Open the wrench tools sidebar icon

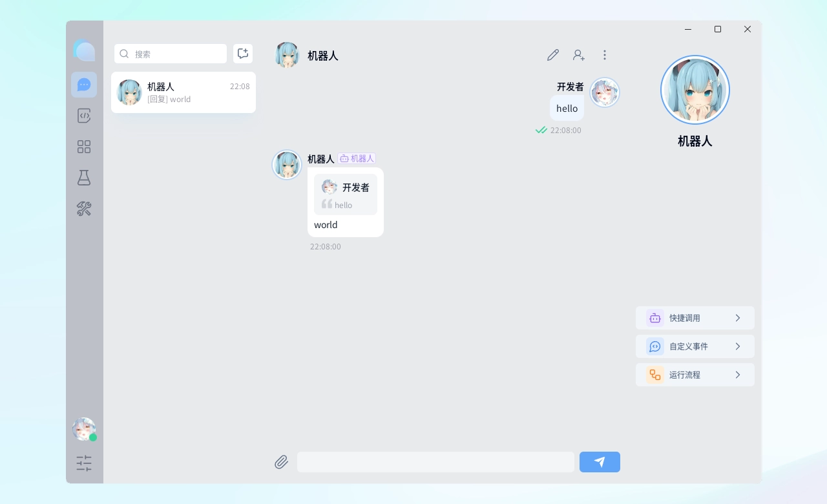click(84, 209)
